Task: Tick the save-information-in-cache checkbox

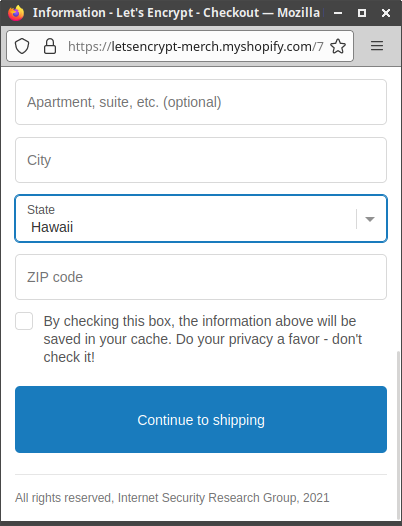Action: 24,321
